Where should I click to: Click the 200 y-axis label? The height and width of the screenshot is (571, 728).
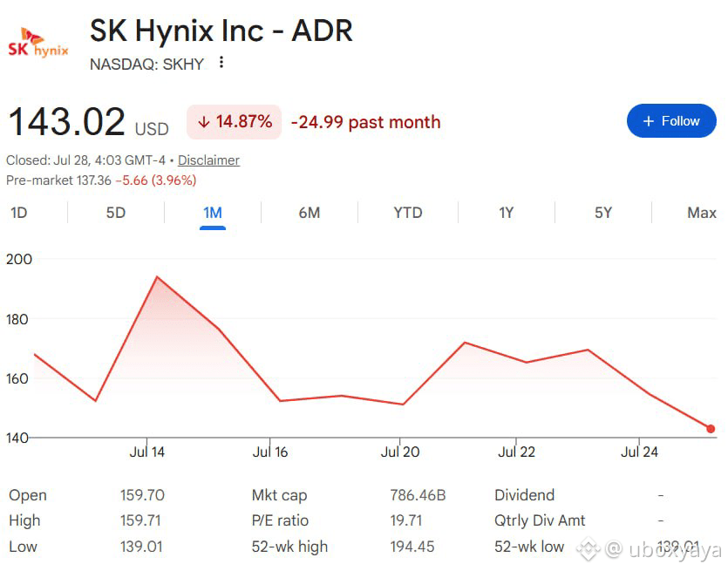point(19,259)
